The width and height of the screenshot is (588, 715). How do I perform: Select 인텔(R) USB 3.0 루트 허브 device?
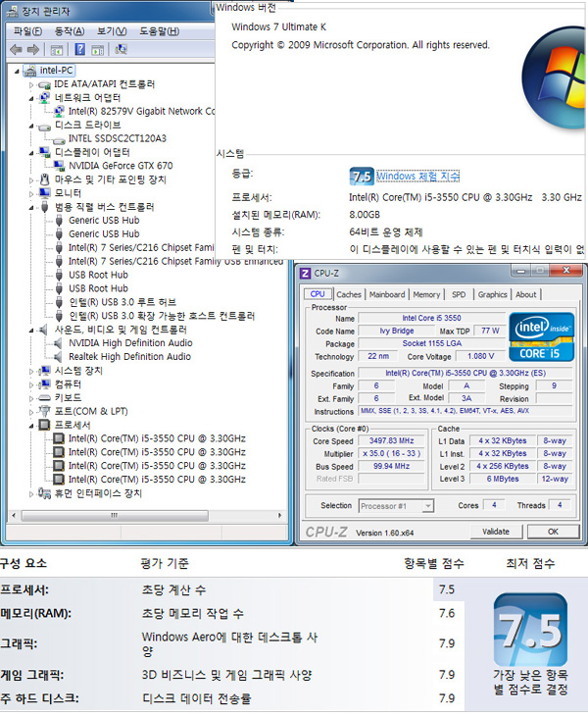coord(122,302)
